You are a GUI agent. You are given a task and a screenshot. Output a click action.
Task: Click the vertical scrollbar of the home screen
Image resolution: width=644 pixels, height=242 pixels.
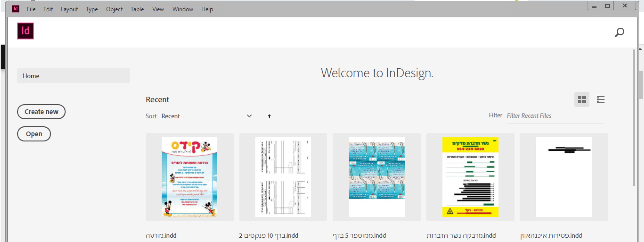tap(634, 118)
